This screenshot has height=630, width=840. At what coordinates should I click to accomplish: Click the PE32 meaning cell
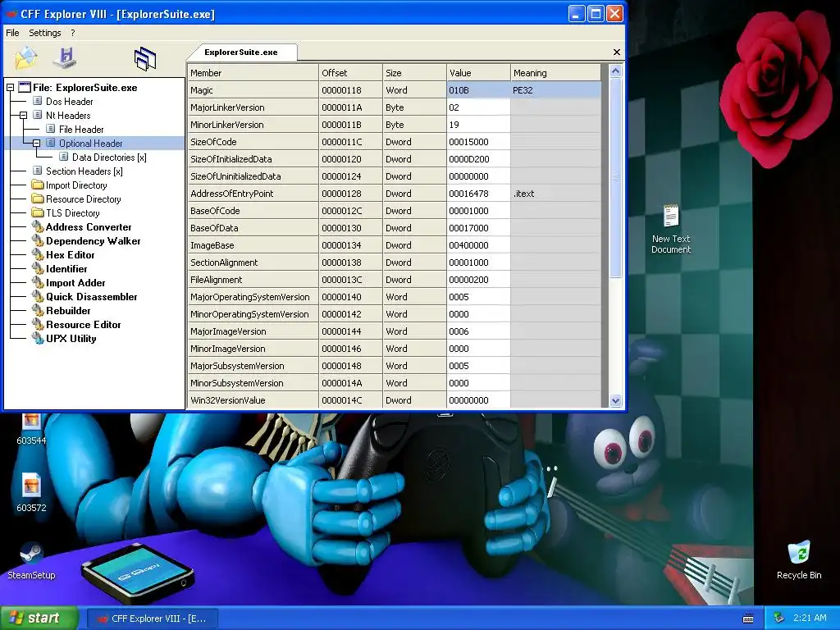click(x=555, y=90)
